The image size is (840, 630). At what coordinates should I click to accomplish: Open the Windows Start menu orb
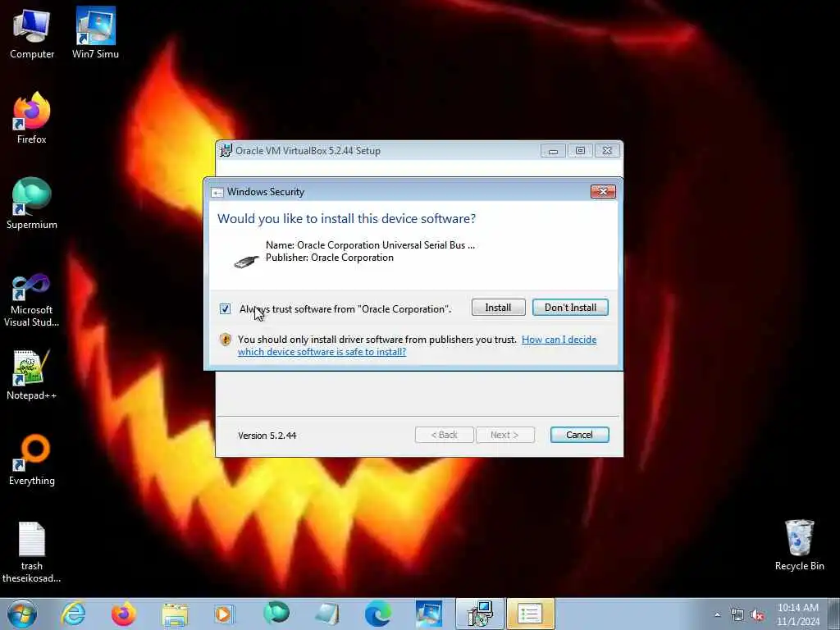[22, 614]
